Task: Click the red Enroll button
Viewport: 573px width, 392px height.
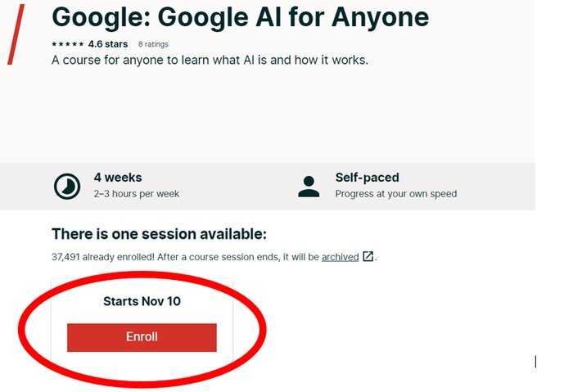Action: click(x=142, y=337)
